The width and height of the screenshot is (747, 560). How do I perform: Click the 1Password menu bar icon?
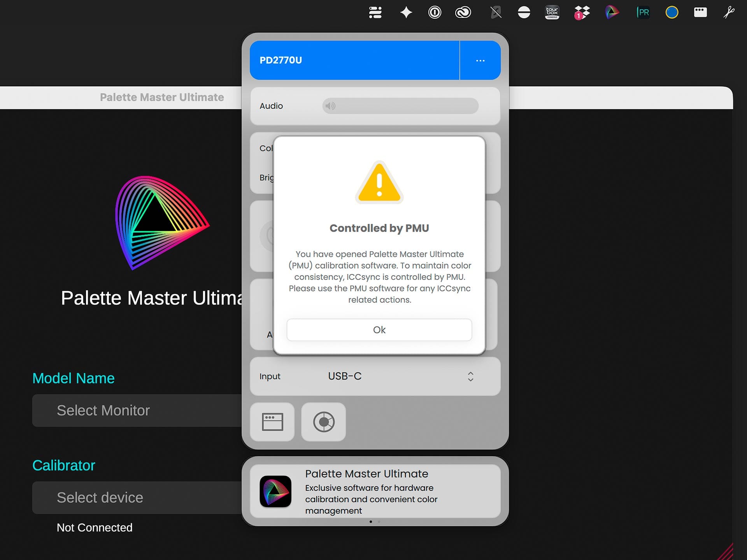[435, 12]
